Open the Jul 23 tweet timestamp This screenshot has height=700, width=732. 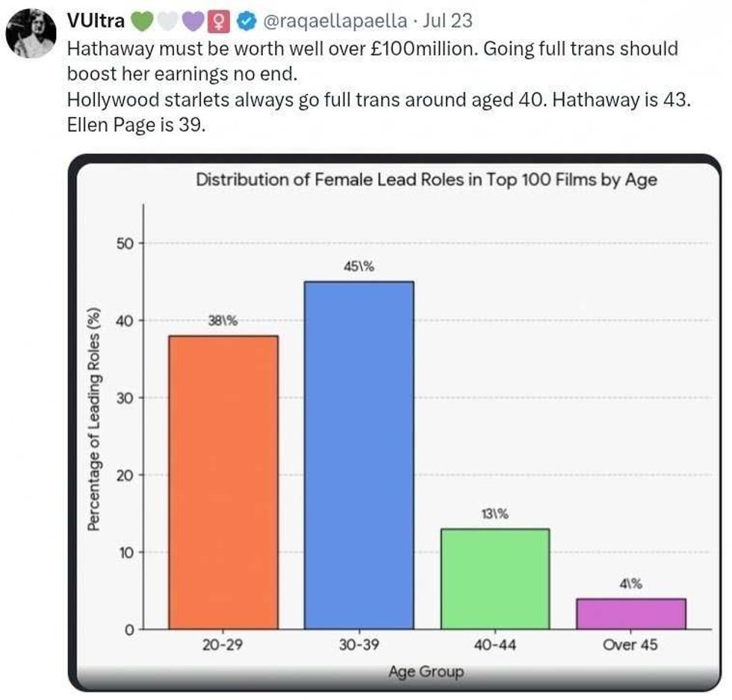[x=447, y=21]
